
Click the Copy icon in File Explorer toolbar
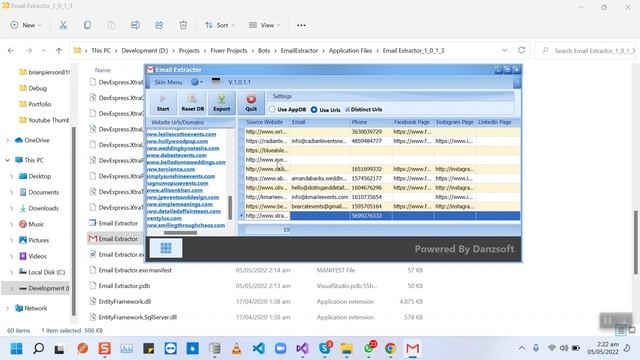coord(87,25)
